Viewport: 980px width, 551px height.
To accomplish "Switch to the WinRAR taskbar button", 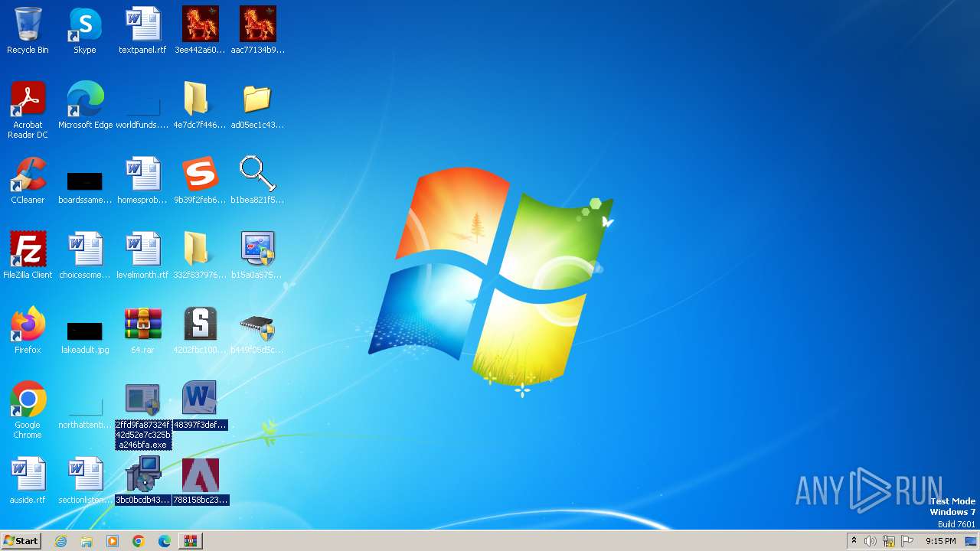I will coord(191,541).
